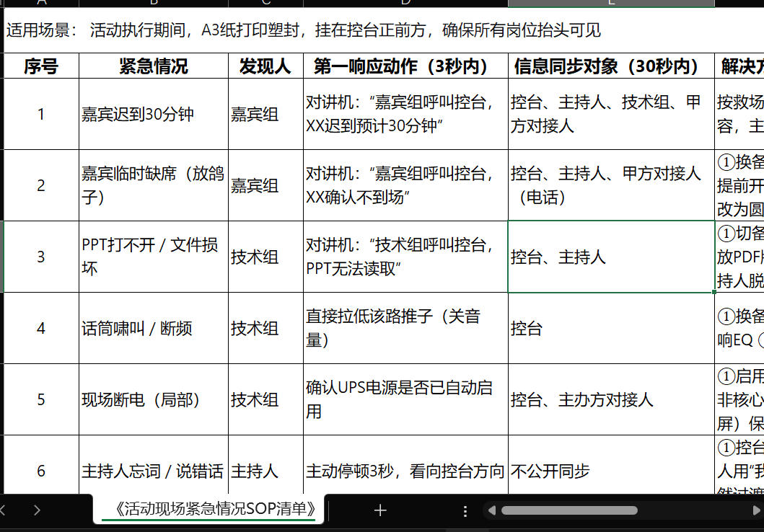Select 技术组 cell in row 4
Image resolution: width=764 pixels, height=532 pixels.
coord(265,328)
